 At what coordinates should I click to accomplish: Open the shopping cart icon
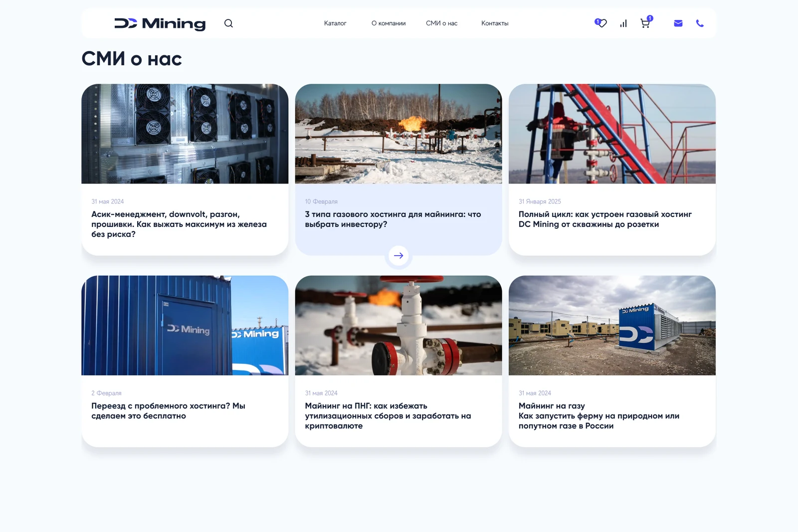pyautogui.click(x=646, y=22)
